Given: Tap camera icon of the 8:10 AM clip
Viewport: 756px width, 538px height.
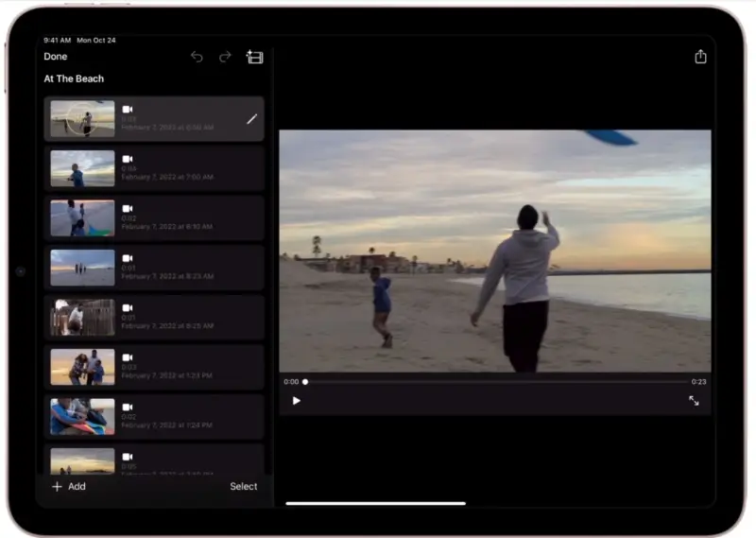Looking at the screenshot, I should pos(128,208).
